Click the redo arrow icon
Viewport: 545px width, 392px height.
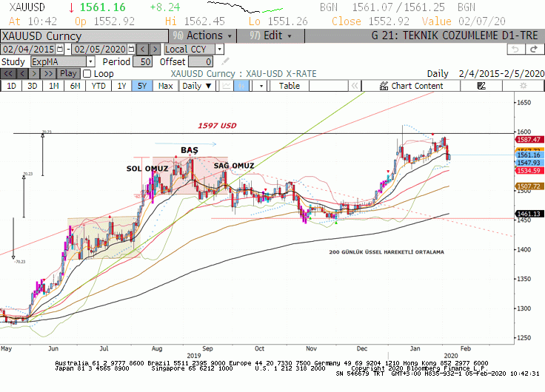click(534, 50)
